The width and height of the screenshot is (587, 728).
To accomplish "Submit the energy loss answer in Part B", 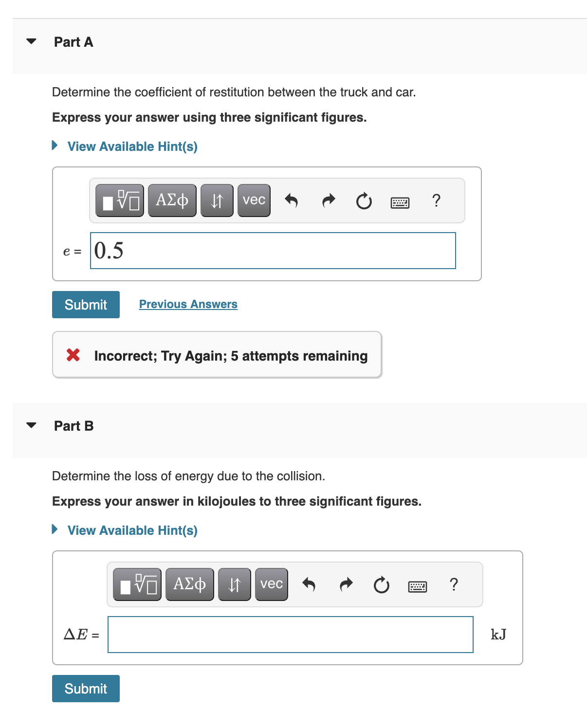I will tap(85, 688).
